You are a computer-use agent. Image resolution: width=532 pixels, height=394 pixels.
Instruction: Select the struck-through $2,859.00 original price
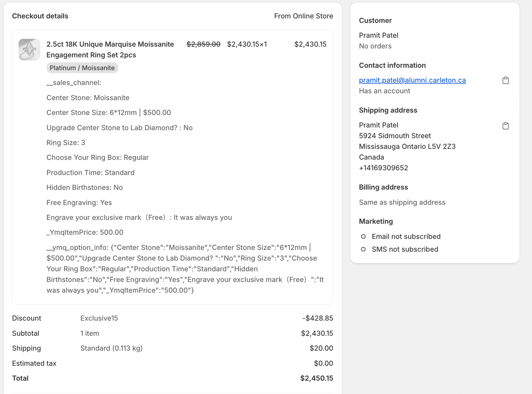[x=204, y=44]
